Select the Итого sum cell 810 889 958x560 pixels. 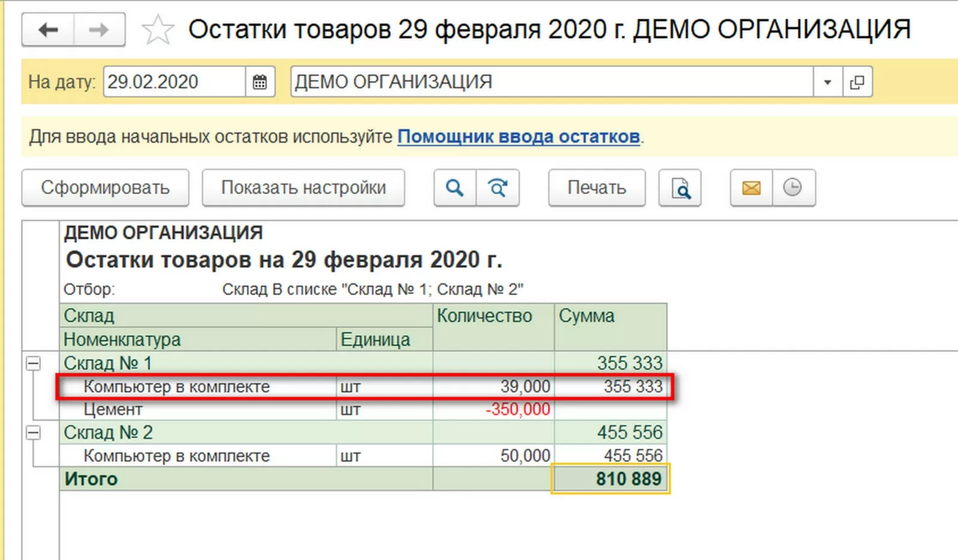610,479
